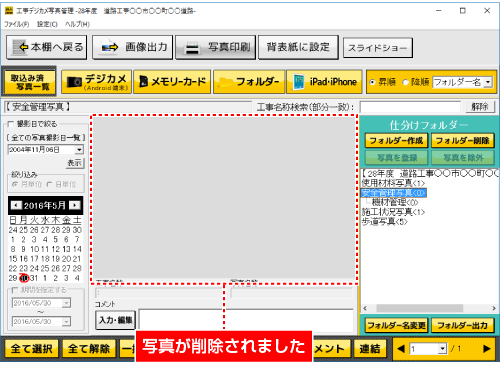Start the スライドショー slideshow
The height and width of the screenshot is (366, 500).
(378, 48)
